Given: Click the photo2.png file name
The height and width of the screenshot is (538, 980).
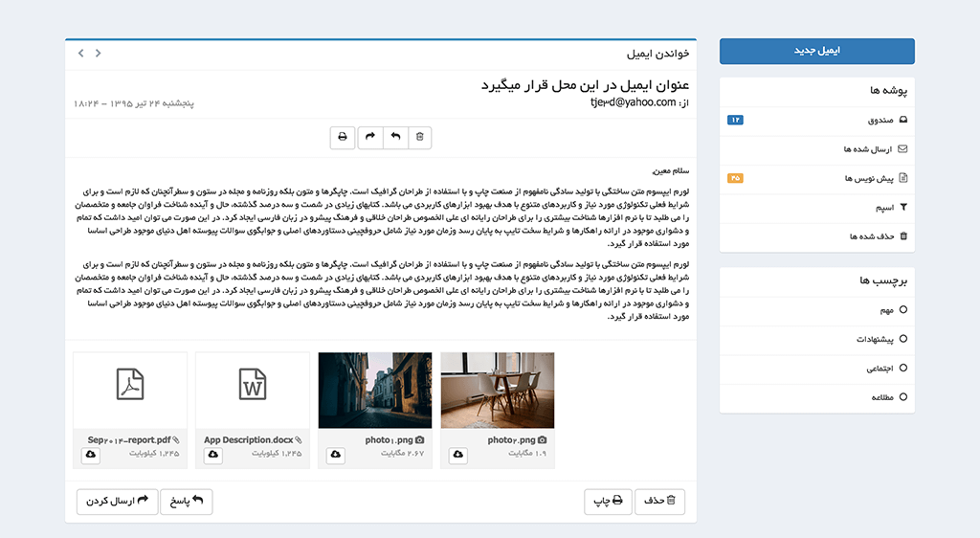Looking at the screenshot, I should (511, 440).
